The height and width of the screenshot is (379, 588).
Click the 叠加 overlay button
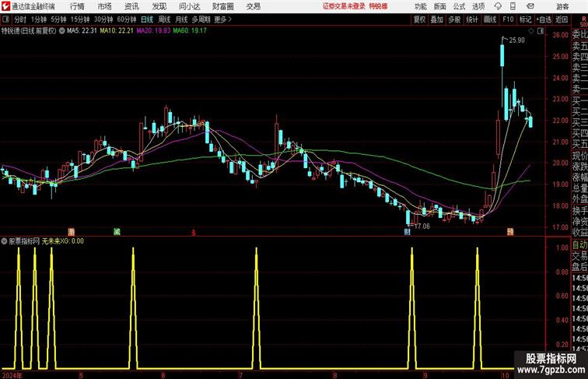(437, 19)
